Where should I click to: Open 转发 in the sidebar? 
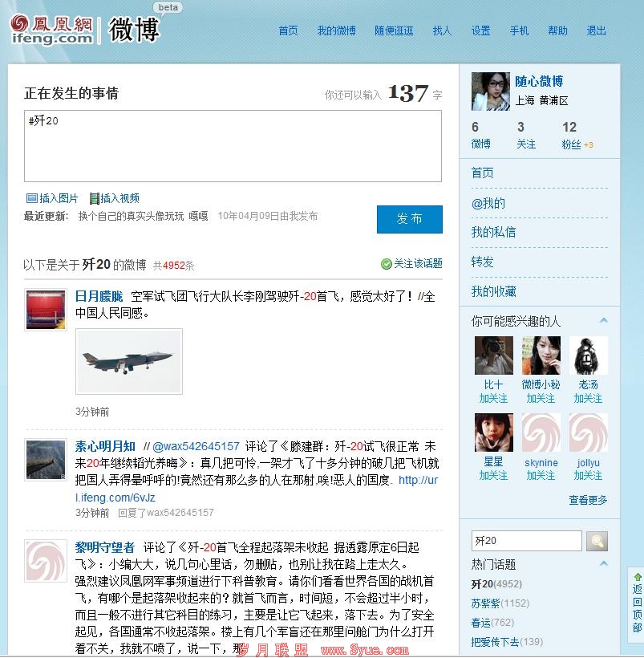pyautogui.click(x=483, y=262)
